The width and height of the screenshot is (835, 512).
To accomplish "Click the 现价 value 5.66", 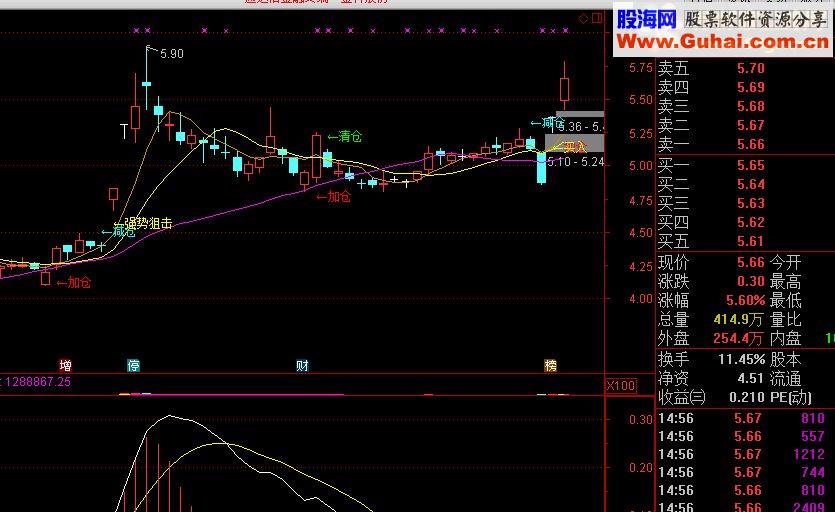I will [751, 262].
